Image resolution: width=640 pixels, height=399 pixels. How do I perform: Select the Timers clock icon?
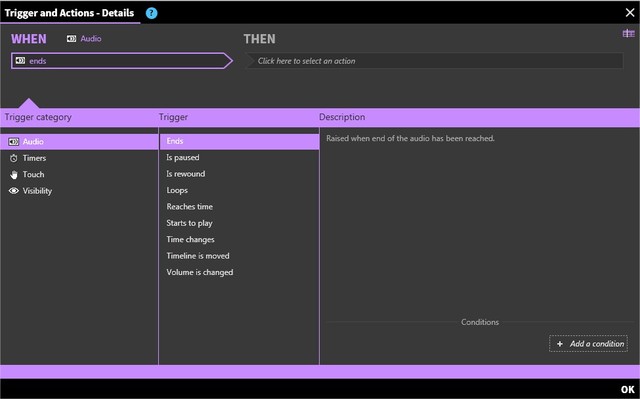coord(14,158)
